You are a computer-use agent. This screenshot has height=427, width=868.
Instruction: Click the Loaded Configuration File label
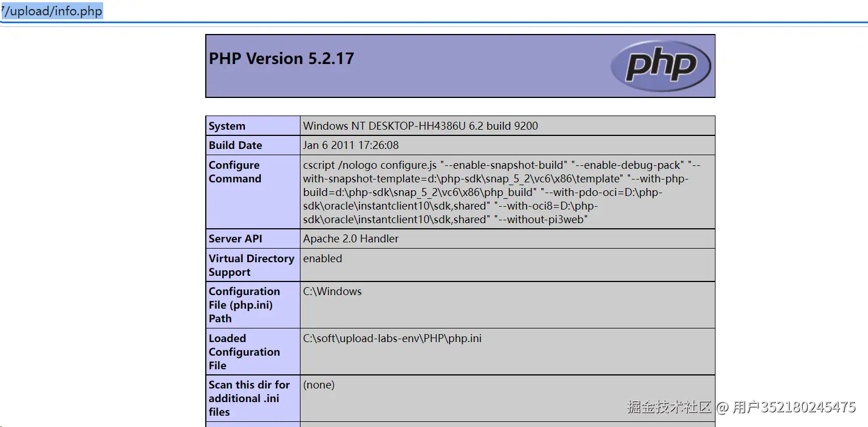pyautogui.click(x=244, y=352)
